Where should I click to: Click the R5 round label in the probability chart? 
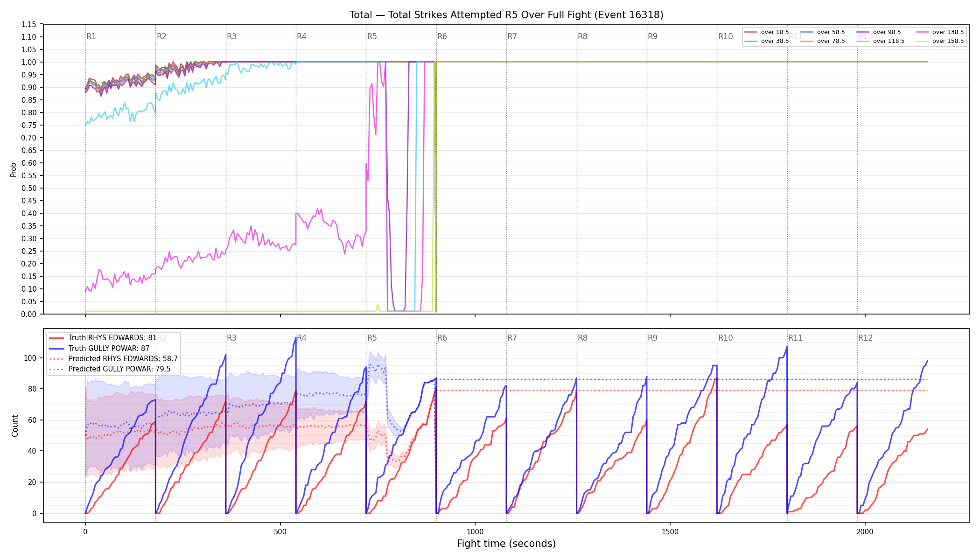pyautogui.click(x=372, y=36)
